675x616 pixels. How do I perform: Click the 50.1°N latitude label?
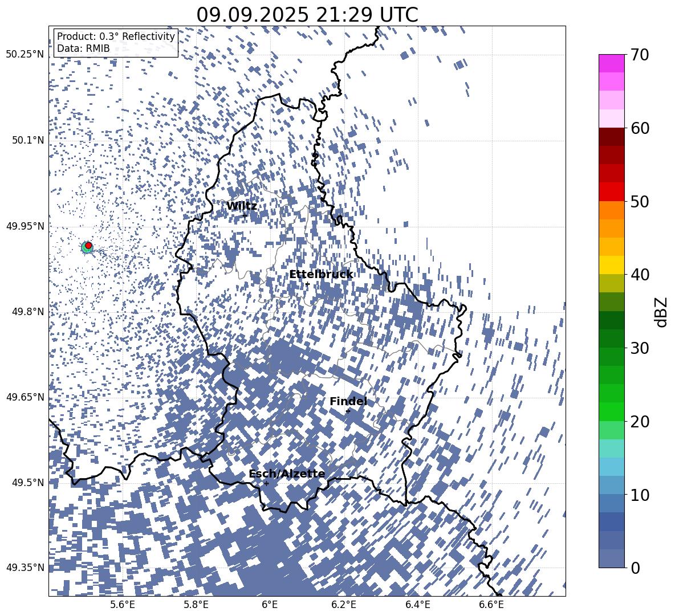click(x=27, y=140)
